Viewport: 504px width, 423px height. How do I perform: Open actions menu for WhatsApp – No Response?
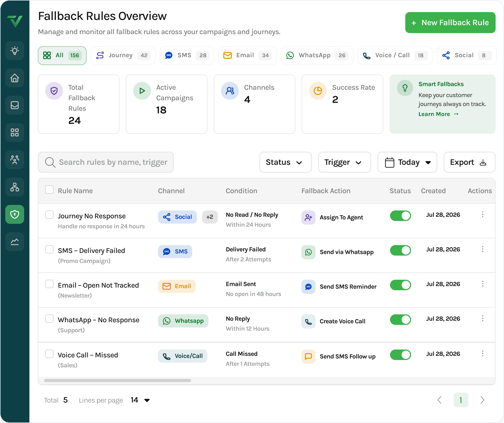482,319
